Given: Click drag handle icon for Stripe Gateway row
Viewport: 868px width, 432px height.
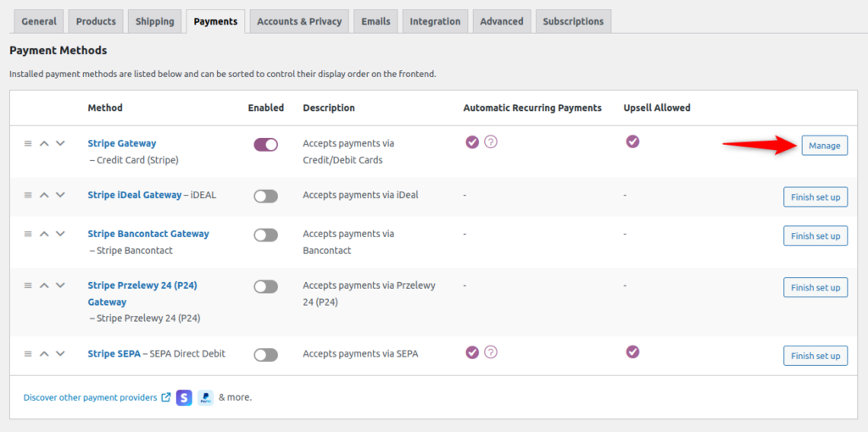Looking at the screenshot, I should click(x=28, y=143).
